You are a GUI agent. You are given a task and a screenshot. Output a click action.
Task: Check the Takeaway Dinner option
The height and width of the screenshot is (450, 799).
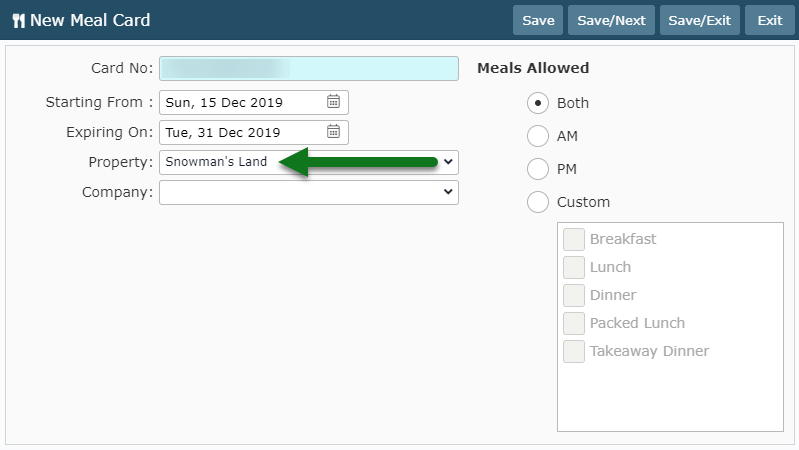point(574,352)
